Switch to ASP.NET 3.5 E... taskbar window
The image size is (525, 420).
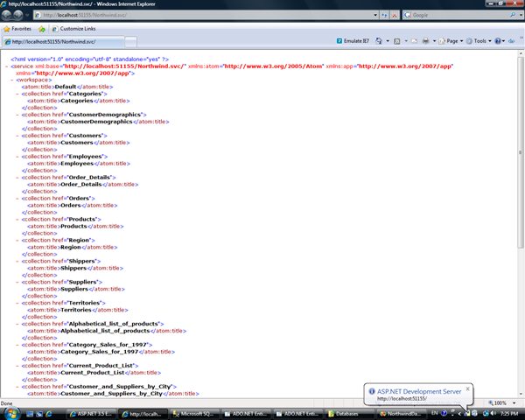[91, 414]
